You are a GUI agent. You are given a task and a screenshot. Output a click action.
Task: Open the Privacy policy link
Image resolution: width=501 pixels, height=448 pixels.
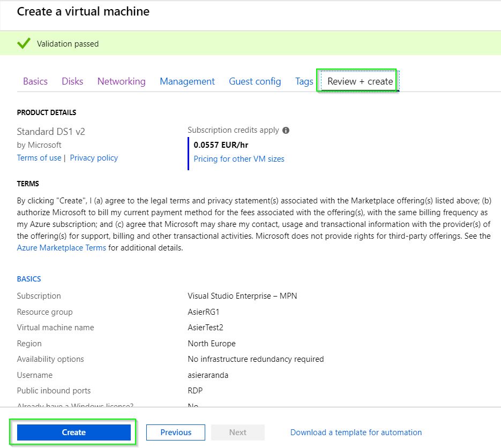94,158
